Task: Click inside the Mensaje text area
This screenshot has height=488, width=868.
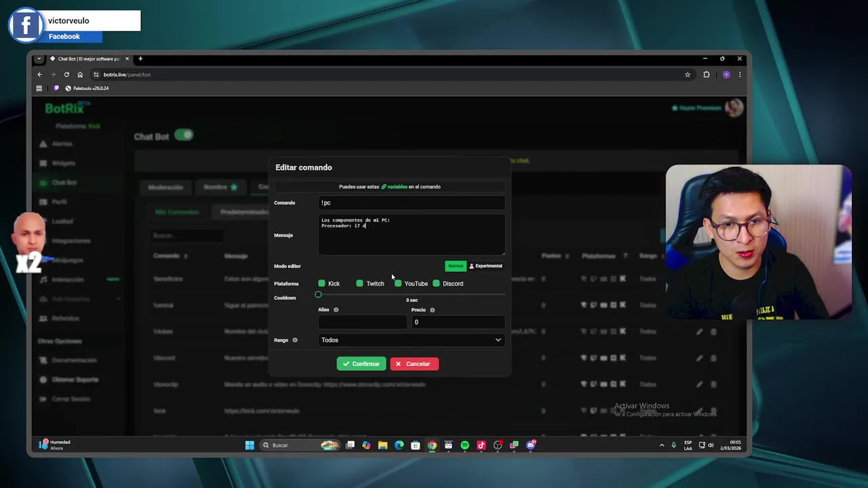Action: (x=412, y=235)
